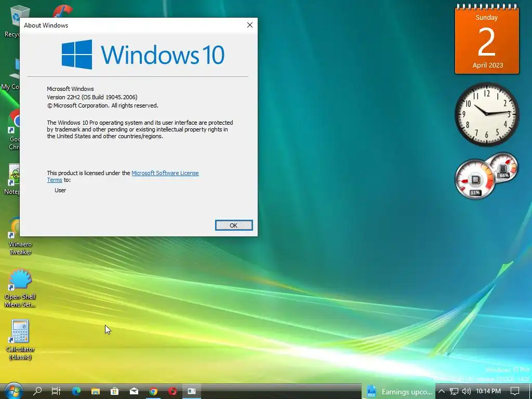Close the About Windows dialog

[x=250, y=25]
